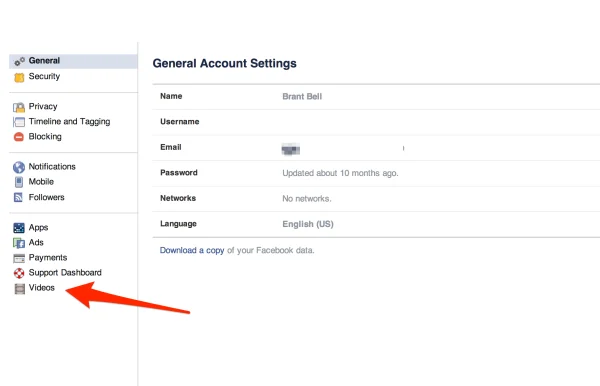Click the Email row label
The width and height of the screenshot is (600, 386).
171,147
